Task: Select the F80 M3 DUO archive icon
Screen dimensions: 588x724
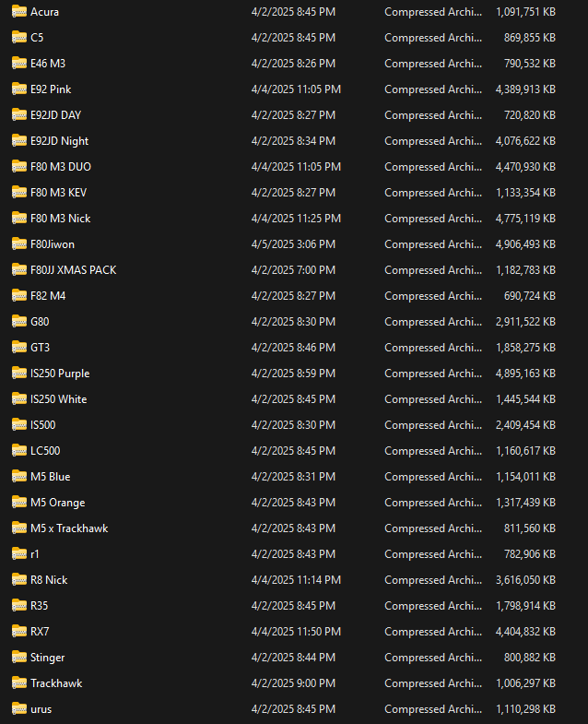Action: pos(19,167)
